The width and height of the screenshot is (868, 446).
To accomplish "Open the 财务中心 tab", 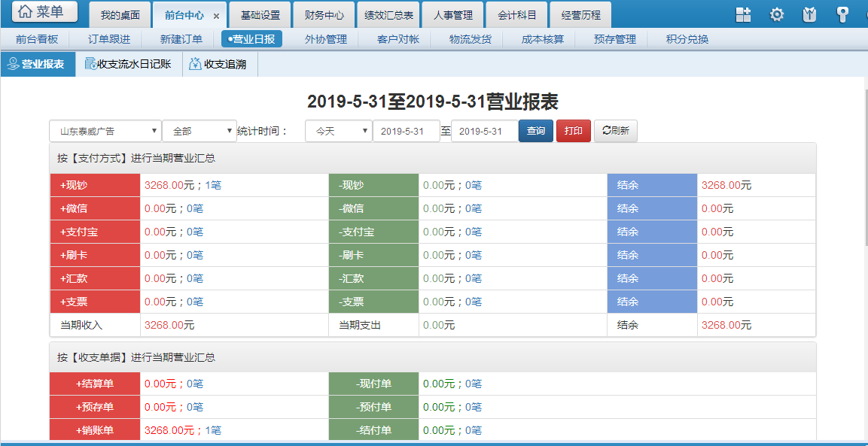I will (324, 16).
